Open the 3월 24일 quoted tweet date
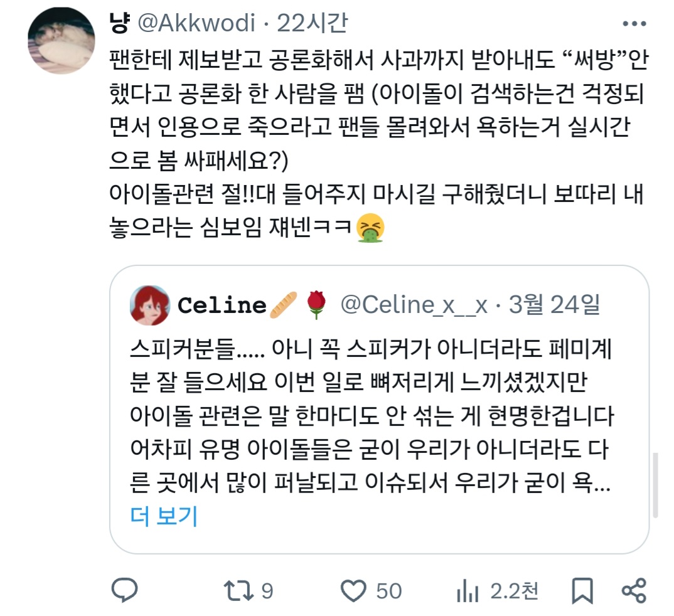Image resolution: width=674 pixels, height=616 pixels. point(555,305)
